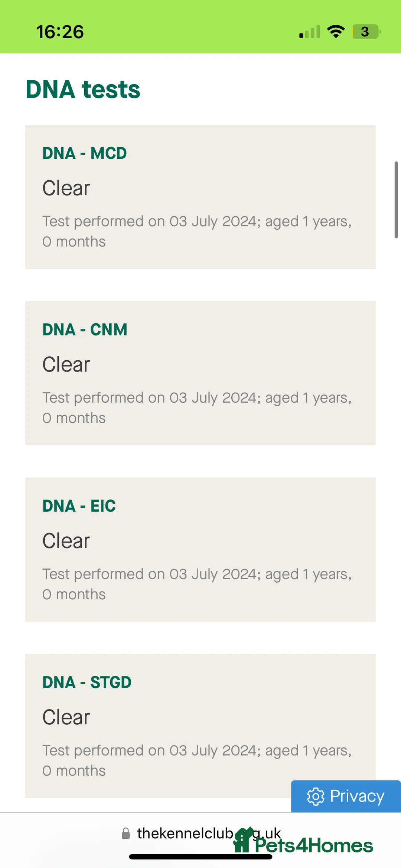Select the DNA - STGD heading
The image size is (401, 868).
(87, 682)
